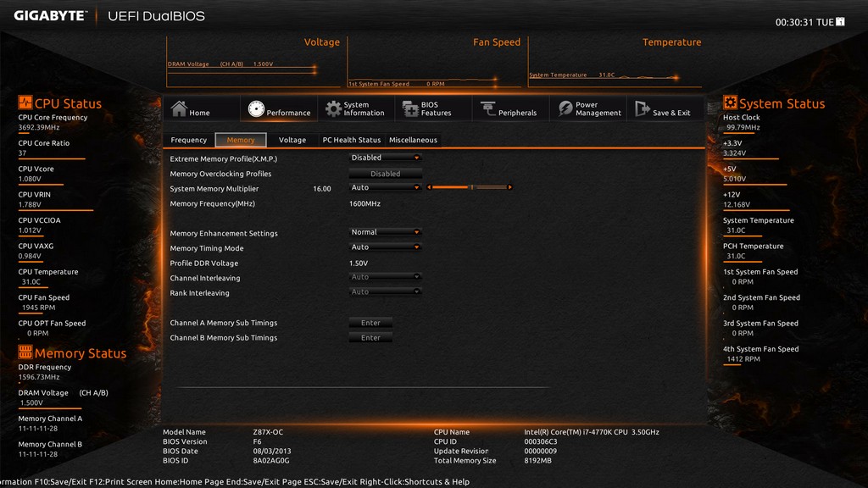Click the System Information gear icon
Viewport: 868px width, 488px height.
pyautogui.click(x=333, y=108)
